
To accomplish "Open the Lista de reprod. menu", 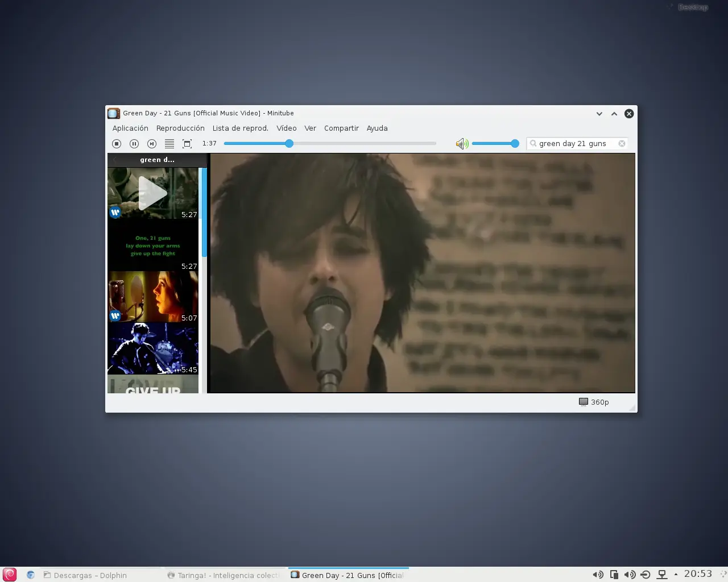I will [x=241, y=128].
